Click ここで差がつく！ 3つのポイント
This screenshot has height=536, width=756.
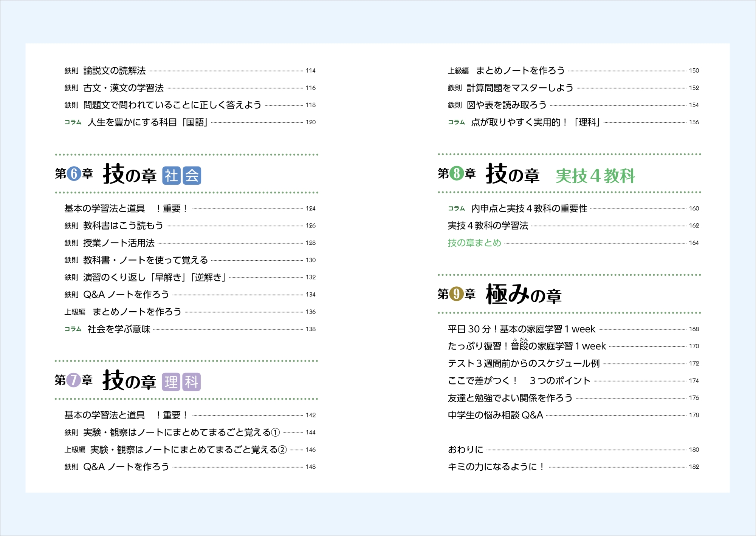point(519,381)
